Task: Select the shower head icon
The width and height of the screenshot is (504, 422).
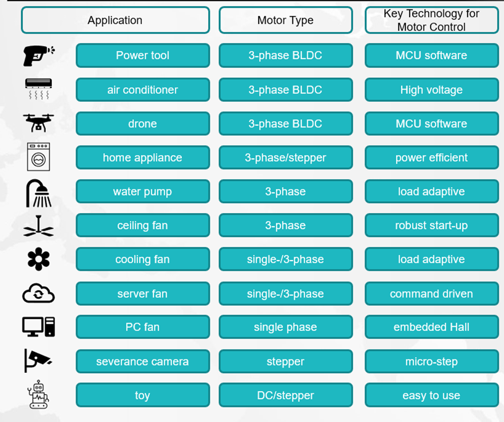Action: click(38, 193)
